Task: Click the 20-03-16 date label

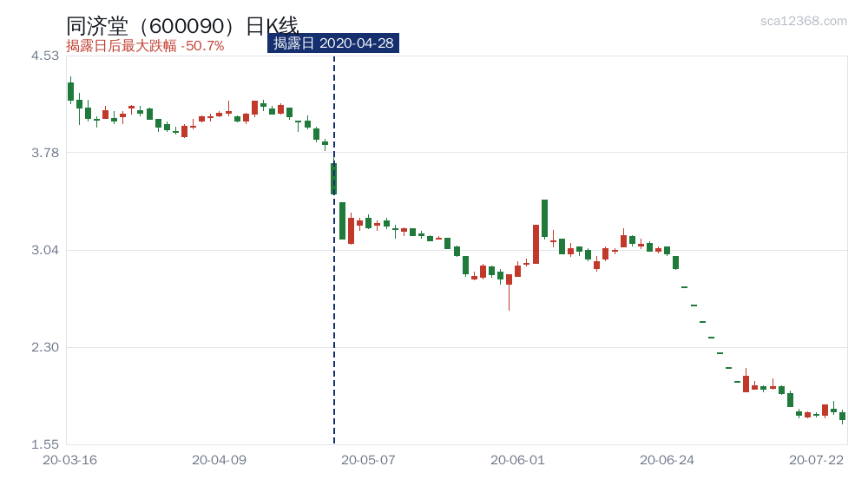Action: pos(69,460)
